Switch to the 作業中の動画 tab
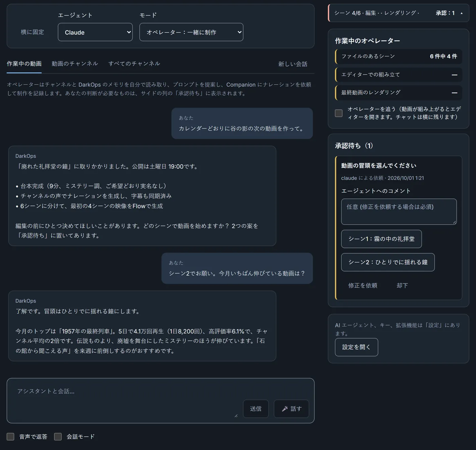 pyautogui.click(x=24, y=64)
